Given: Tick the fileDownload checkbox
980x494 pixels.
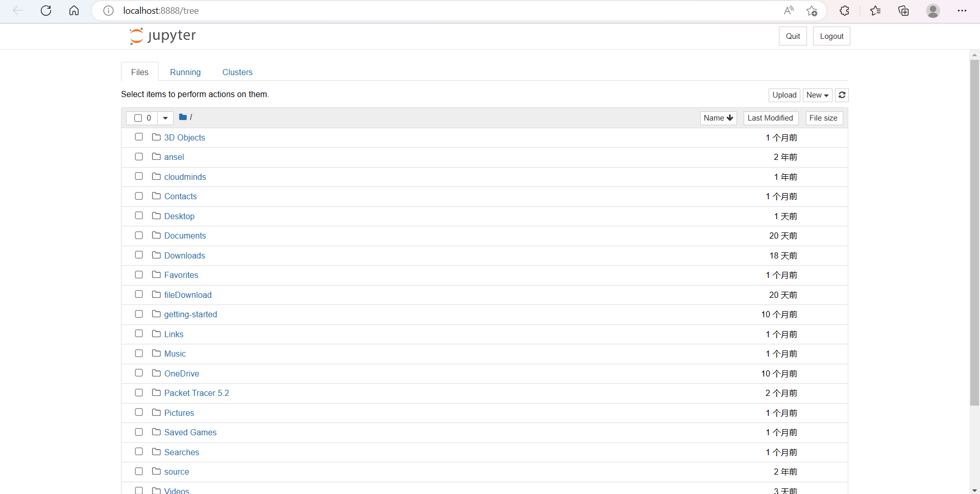Looking at the screenshot, I should [x=139, y=294].
